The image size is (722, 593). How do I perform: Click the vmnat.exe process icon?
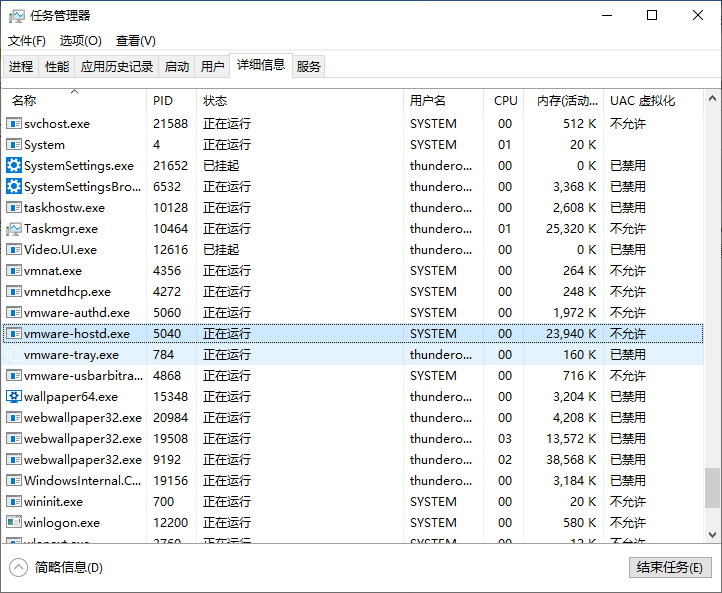point(14,270)
